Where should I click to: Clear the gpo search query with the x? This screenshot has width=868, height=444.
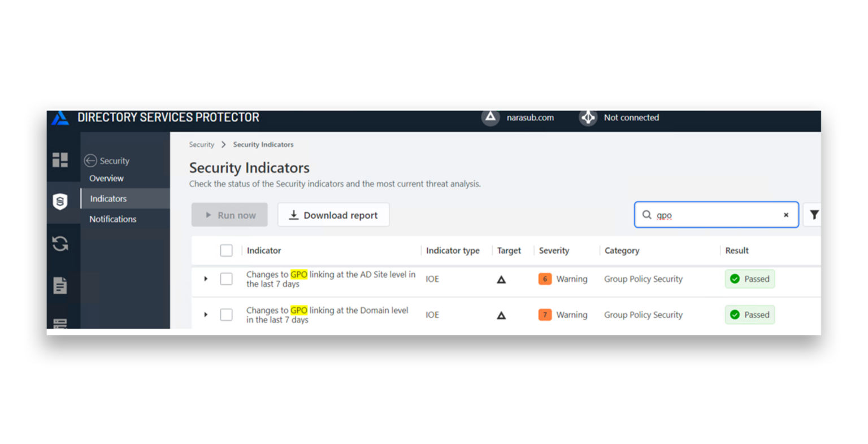coord(786,215)
